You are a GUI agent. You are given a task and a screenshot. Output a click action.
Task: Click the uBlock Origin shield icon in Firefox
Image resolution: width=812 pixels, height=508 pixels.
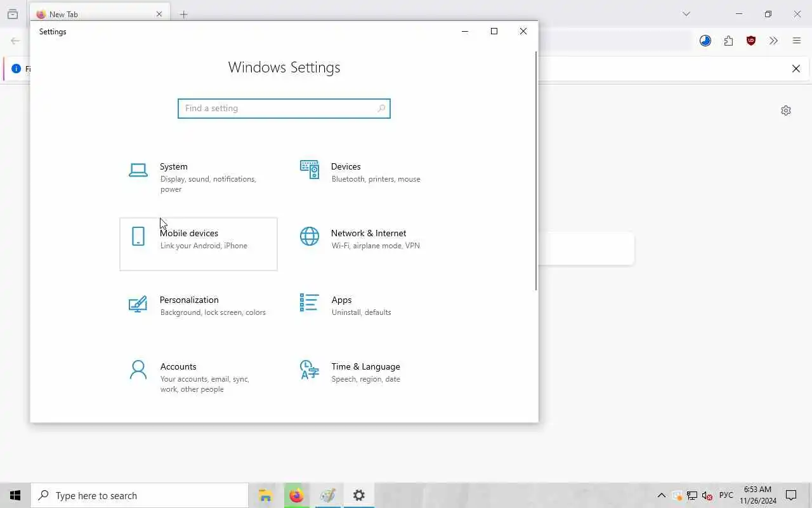[751, 41]
